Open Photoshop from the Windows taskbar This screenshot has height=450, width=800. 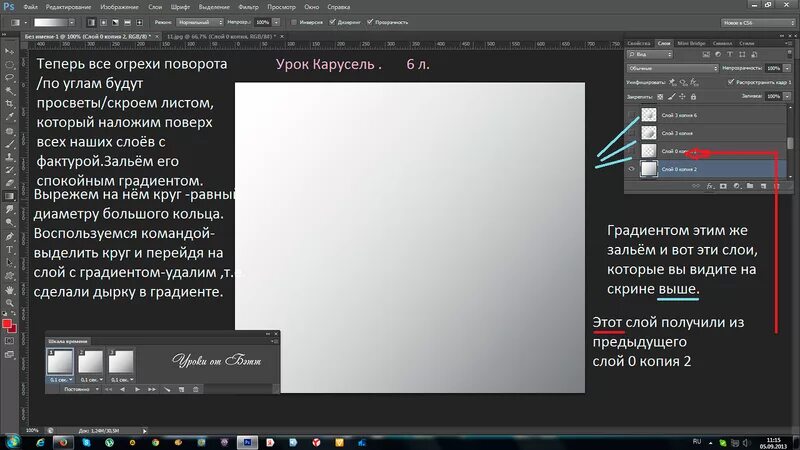[247, 442]
